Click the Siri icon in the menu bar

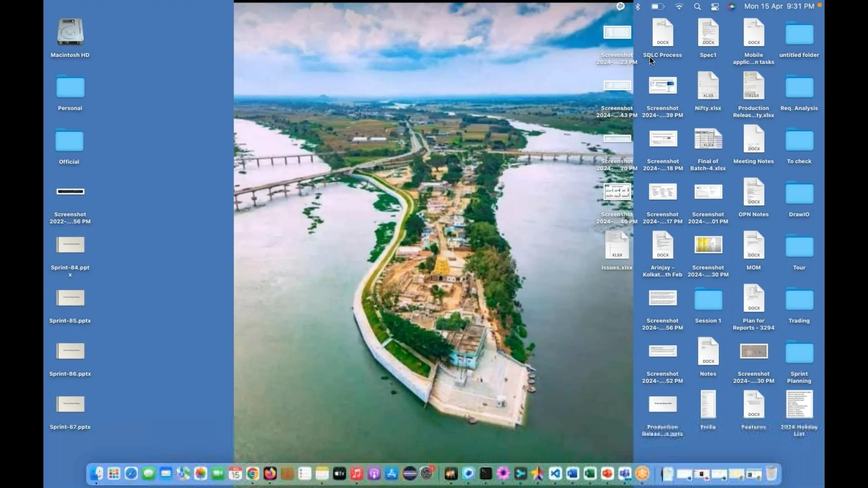(x=731, y=6)
